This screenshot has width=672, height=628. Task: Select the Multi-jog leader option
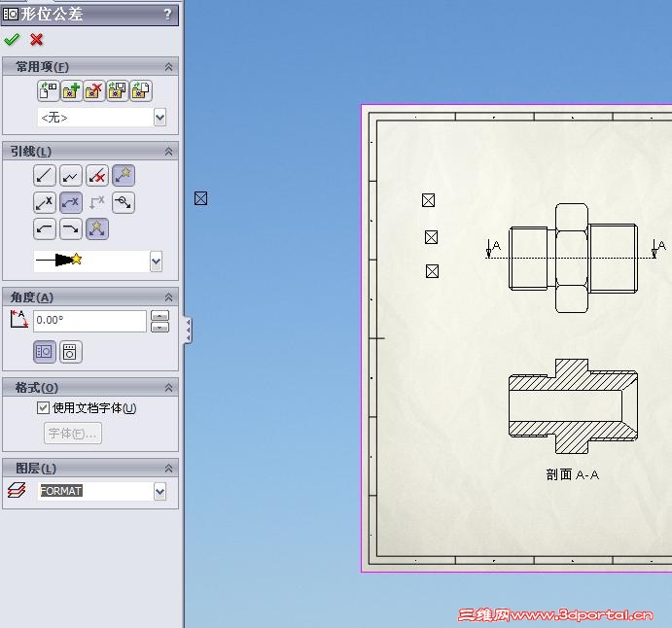71,176
